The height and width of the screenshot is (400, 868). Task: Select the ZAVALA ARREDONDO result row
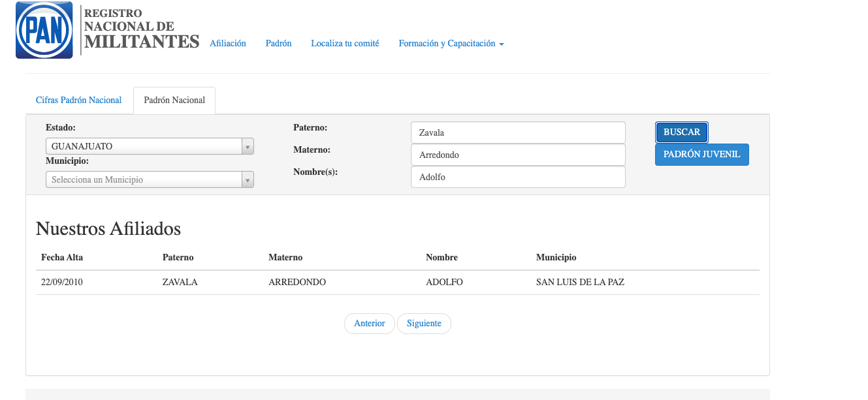pyautogui.click(x=397, y=283)
